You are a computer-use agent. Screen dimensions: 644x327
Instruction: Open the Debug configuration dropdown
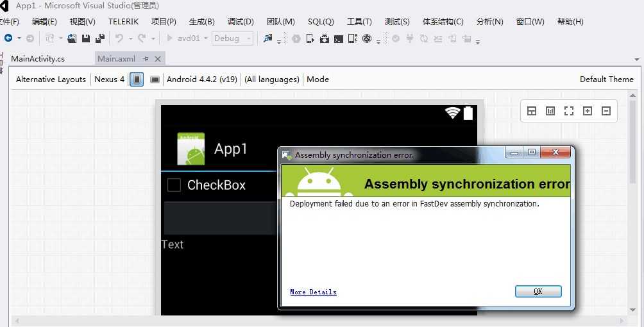[232, 38]
